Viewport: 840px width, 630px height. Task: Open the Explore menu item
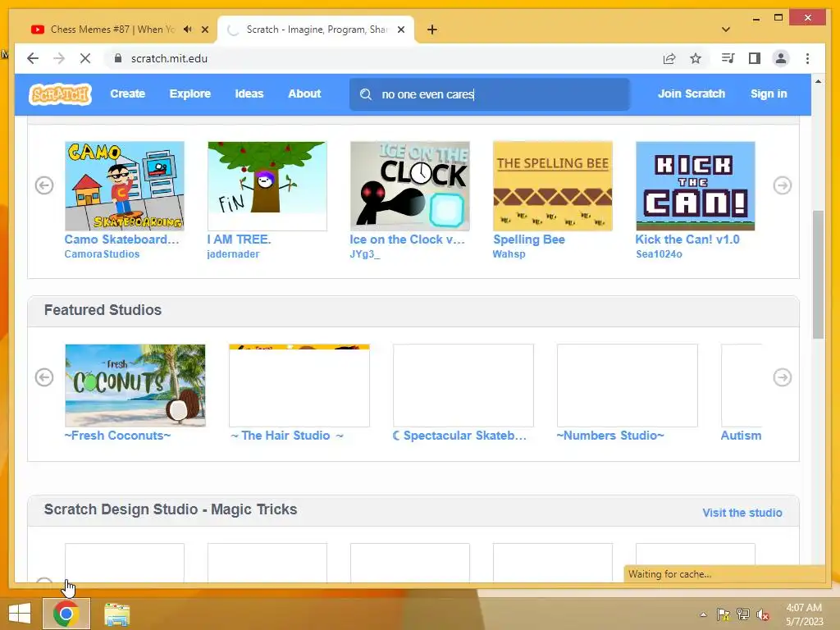[190, 94]
